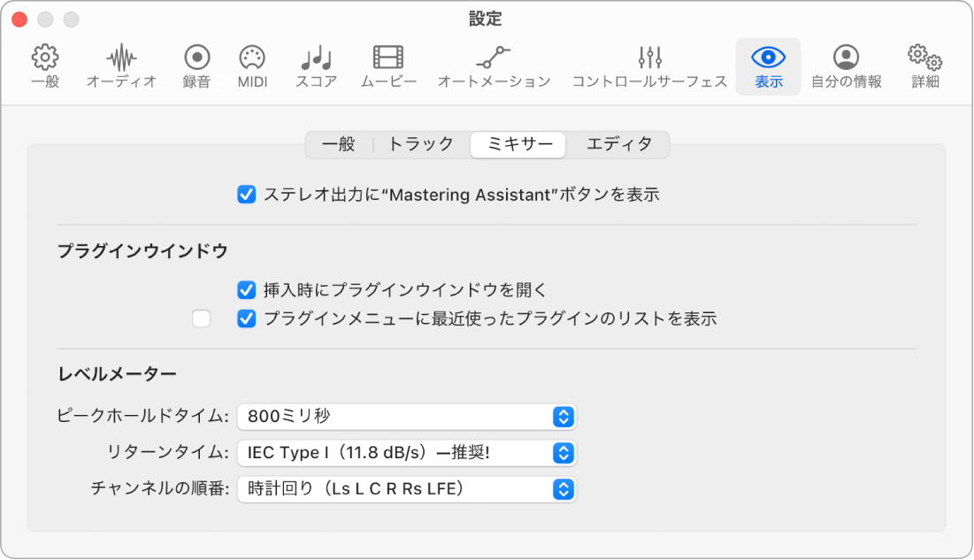
Task: Open the 一般 (General) settings pane in the toolbar
Action: pos(45,66)
